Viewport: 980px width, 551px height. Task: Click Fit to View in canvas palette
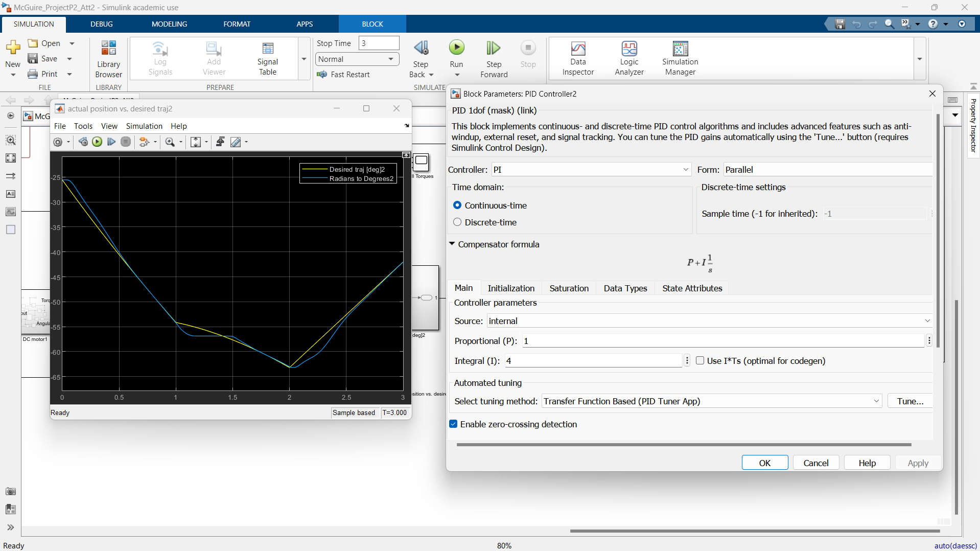tap(10, 158)
